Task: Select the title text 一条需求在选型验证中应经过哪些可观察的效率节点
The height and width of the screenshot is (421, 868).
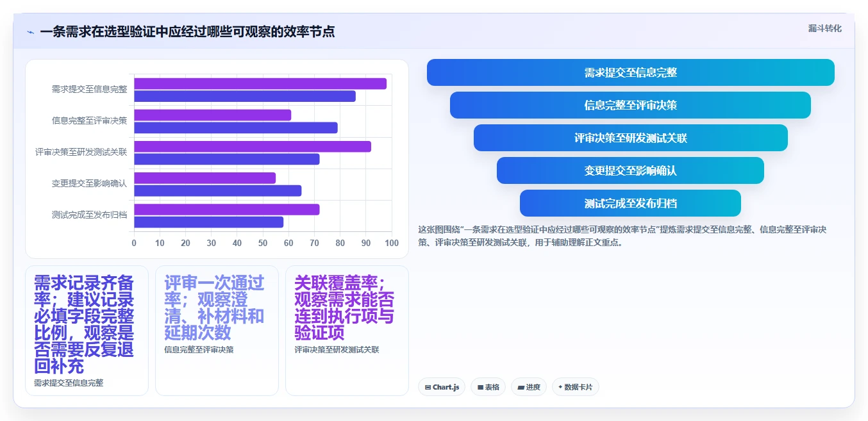Action: coord(187,32)
